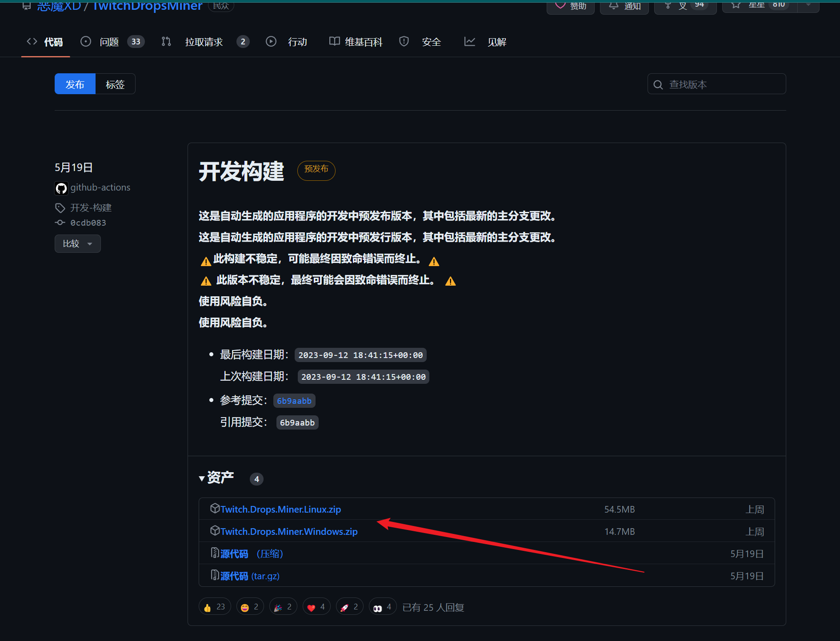Collapse the 资产 (Assets) section
840x641 pixels.
tap(216, 478)
